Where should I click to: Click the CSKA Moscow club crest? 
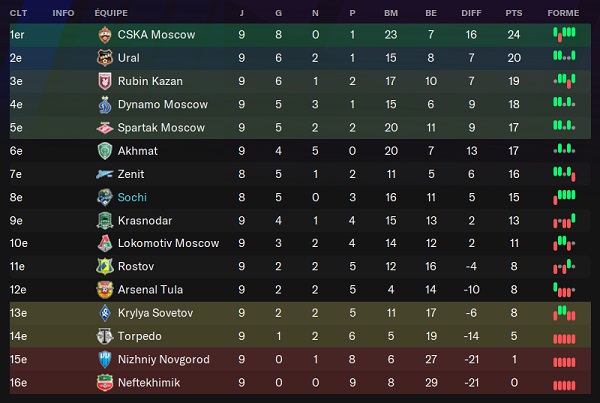[x=103, y=35]
